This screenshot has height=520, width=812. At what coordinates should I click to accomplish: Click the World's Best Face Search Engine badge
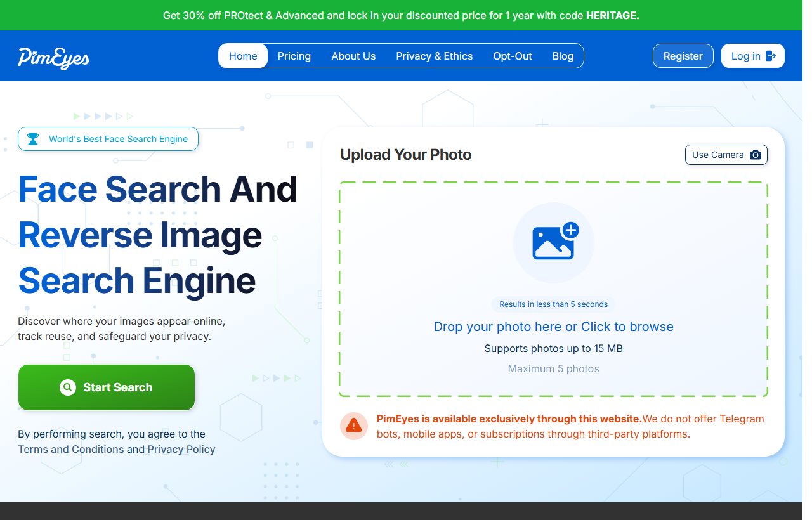(x=108, y=139)
